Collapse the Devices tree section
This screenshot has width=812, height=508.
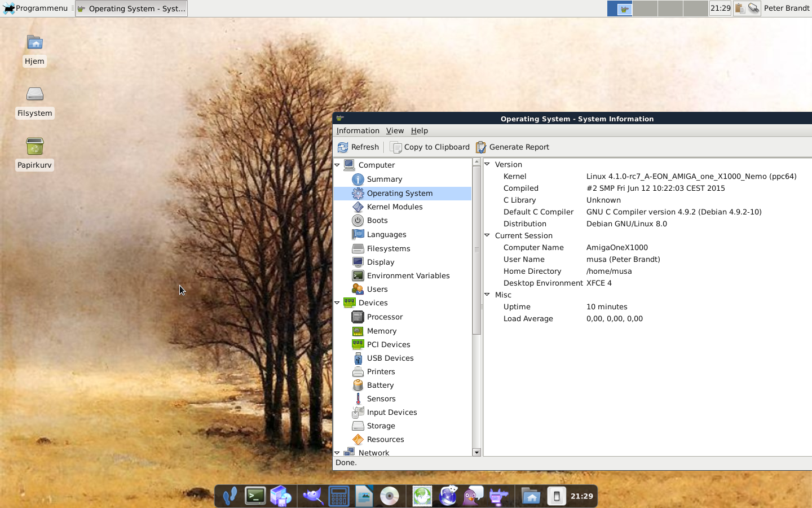click(337, 303)
